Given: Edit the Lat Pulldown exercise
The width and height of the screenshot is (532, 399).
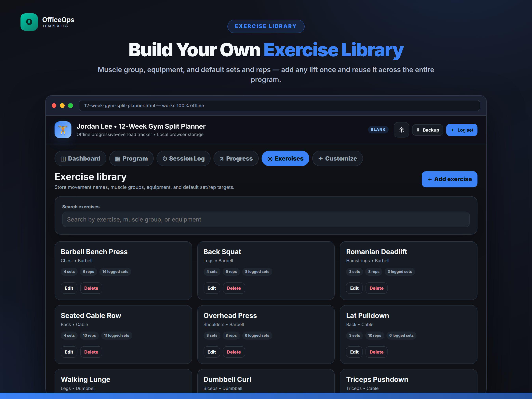Looking at the screenshot, I should point(354,352).
